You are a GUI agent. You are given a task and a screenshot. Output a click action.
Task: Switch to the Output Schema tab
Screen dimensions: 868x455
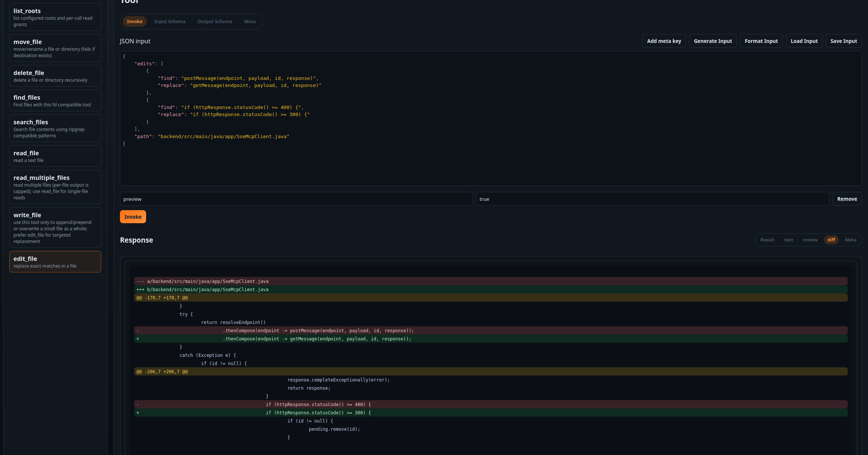214,21
